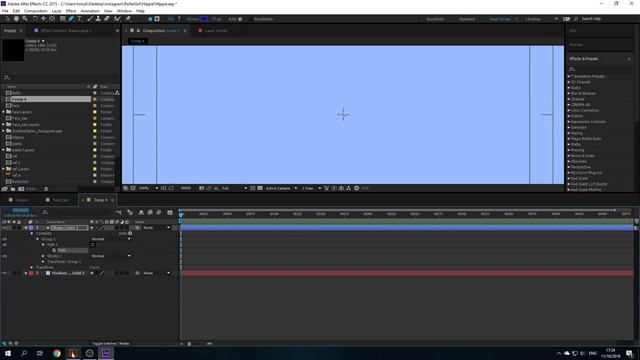Click the Toggle Switches / Modes button
The image size is (640, 360).
(111, 344)
